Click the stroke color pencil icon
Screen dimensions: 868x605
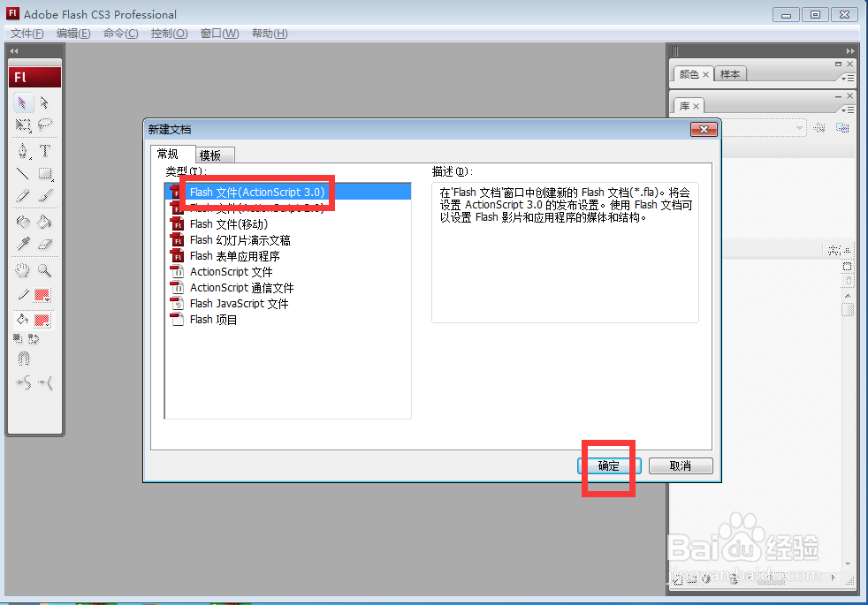23,295
